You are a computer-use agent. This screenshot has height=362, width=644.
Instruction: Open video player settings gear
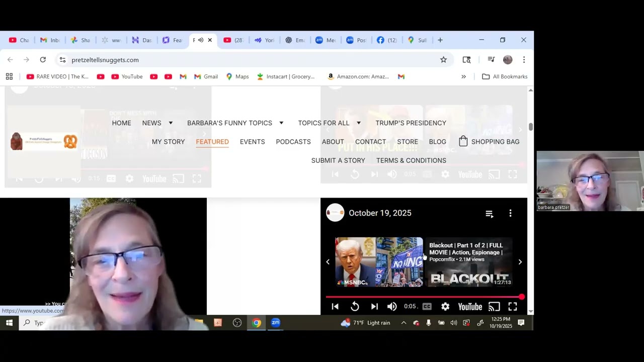(x=445, y=306)
